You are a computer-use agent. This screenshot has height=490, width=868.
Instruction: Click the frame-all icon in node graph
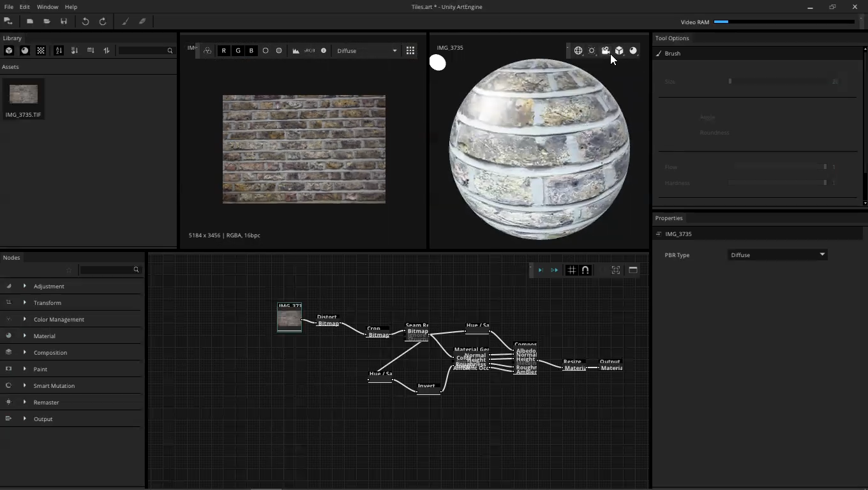616,270
